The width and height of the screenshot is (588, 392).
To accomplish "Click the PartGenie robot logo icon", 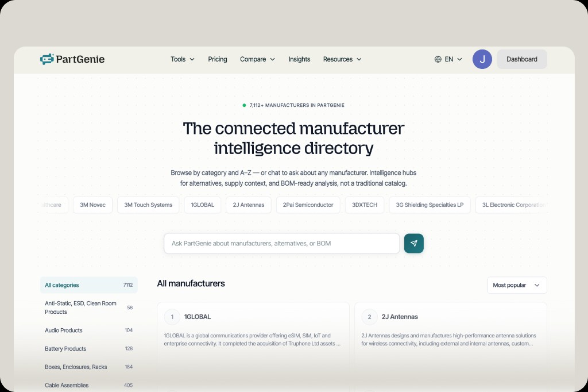I will tap(47, 59).
